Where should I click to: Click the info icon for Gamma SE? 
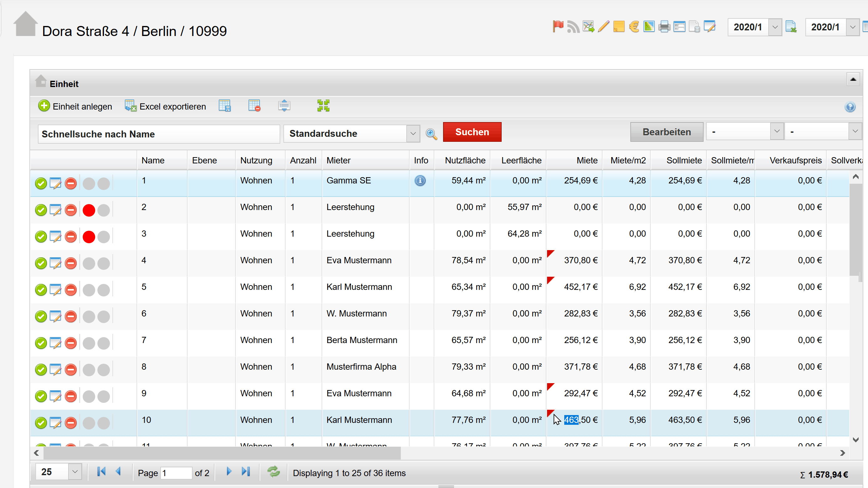[x=420, y=181]
